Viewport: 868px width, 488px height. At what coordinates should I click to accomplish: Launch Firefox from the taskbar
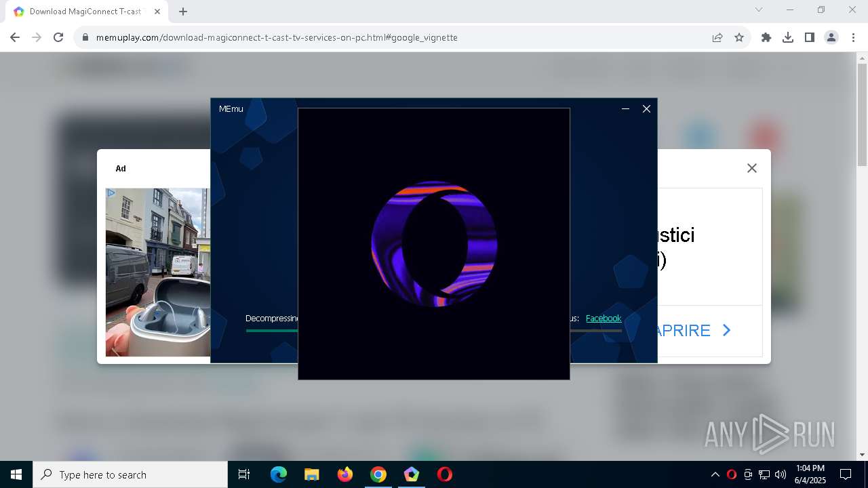345,474
